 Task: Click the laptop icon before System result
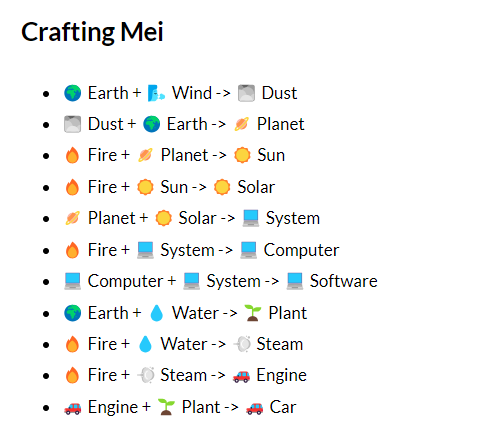pos(251,219)
